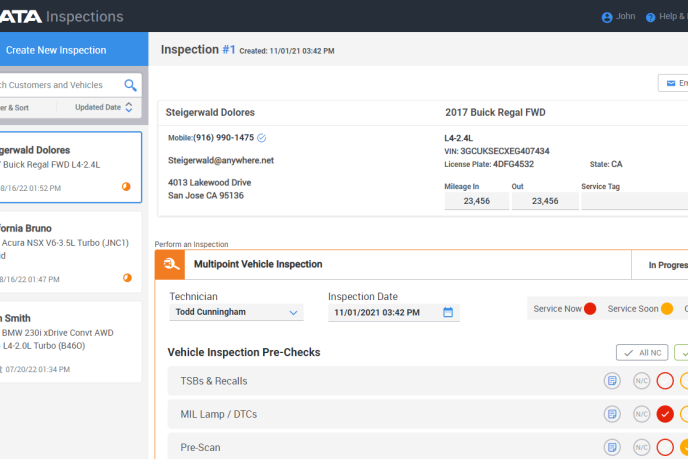Toggle red Service Now on MIL Lamp / DTCs
The height and width of the screenshot is (459, 688).
click(x=665, y=414)
